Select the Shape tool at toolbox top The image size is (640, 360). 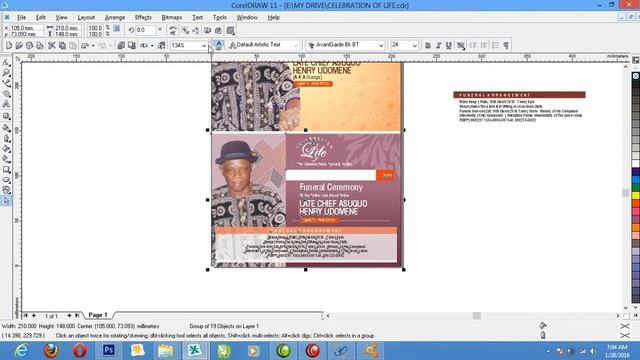point(6,62)
